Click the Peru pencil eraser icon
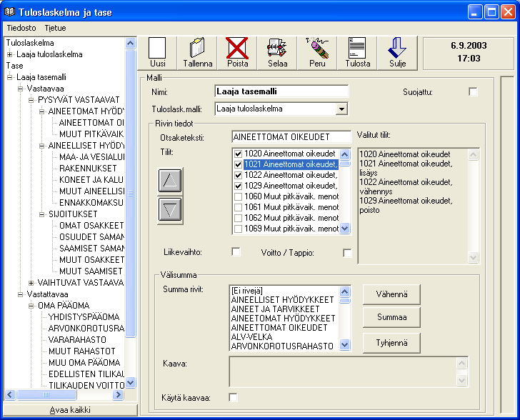Image resolution: width=520 pixels, height=420 pixels. (x=317, y=48)
